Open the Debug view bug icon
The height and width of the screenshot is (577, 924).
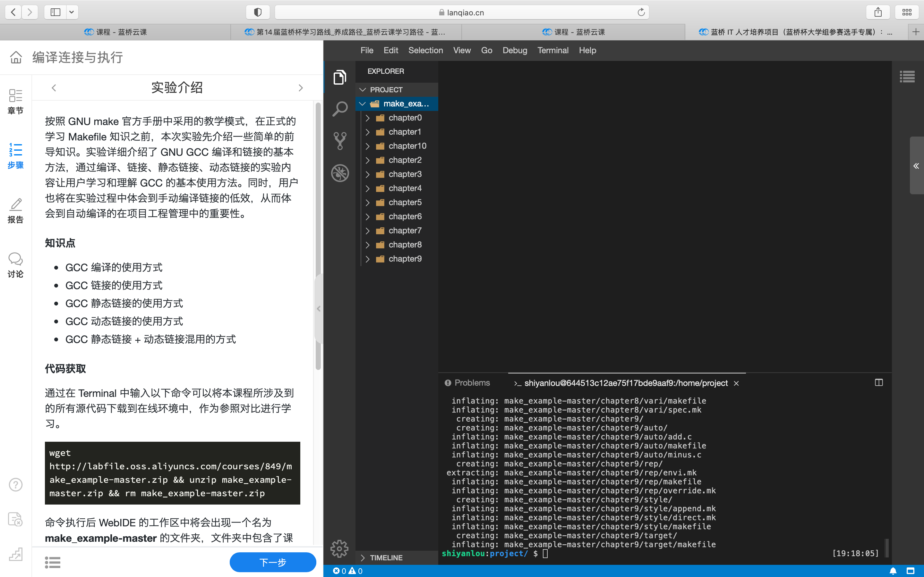pyautogui.click(x=339, y=173)
